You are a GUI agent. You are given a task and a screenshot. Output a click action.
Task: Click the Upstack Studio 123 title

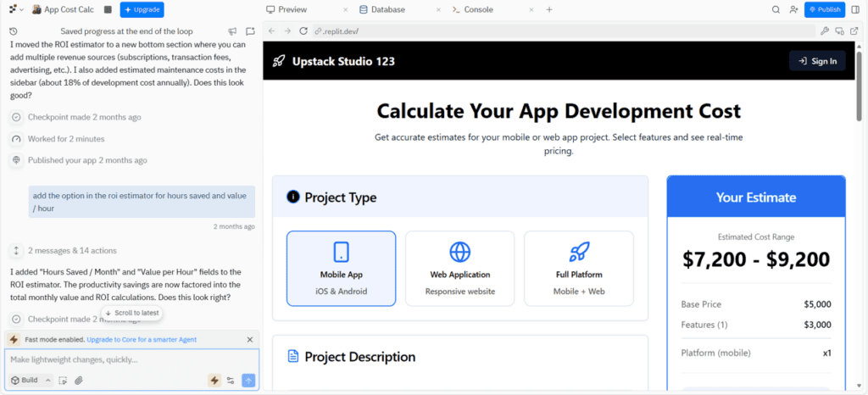(x=343, y=61)
